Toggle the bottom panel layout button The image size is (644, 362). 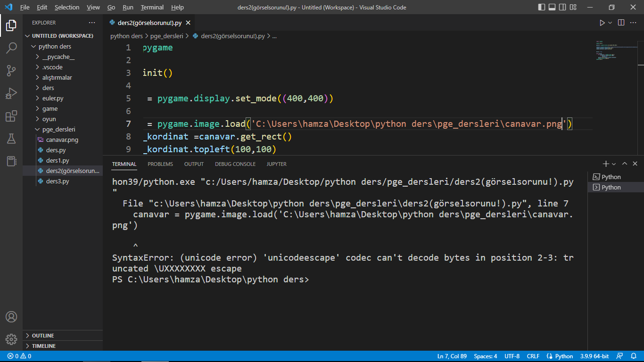click(552, 8)
